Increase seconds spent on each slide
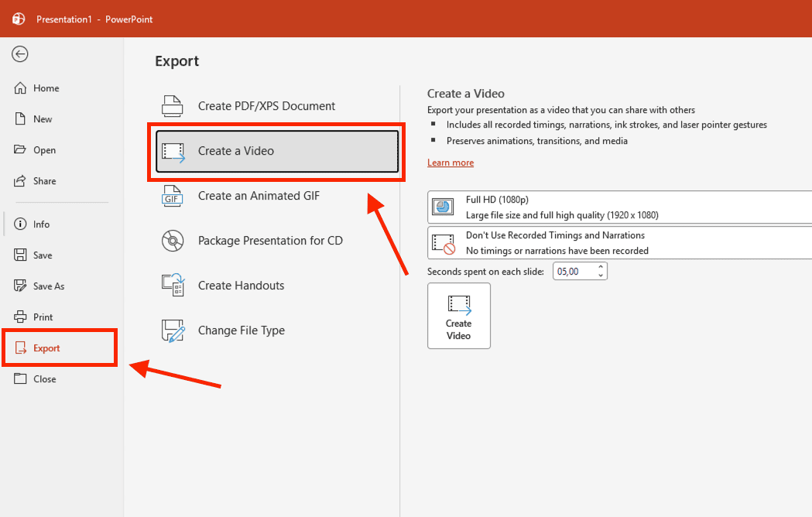812x517 pixels. (x=601, y=267)
